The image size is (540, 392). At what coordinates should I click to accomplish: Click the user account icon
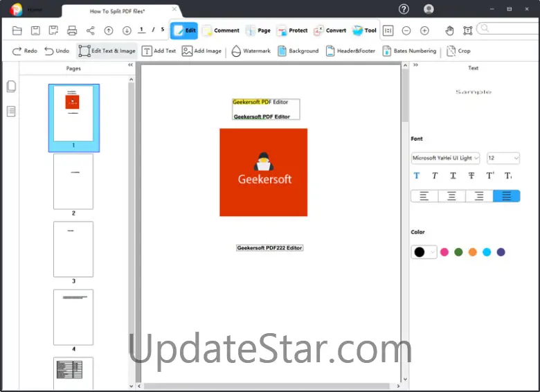429,9
